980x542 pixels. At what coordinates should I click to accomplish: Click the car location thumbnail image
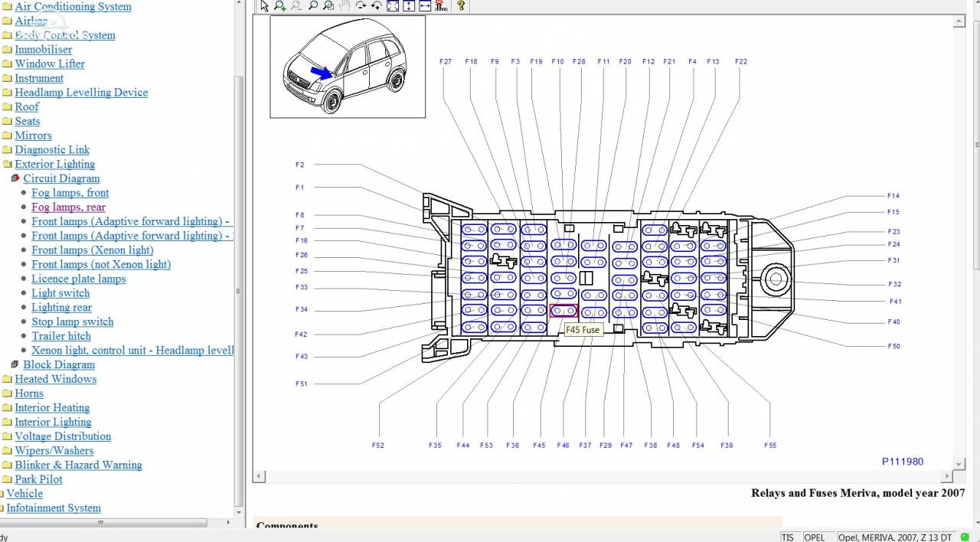tap(348, 67)
